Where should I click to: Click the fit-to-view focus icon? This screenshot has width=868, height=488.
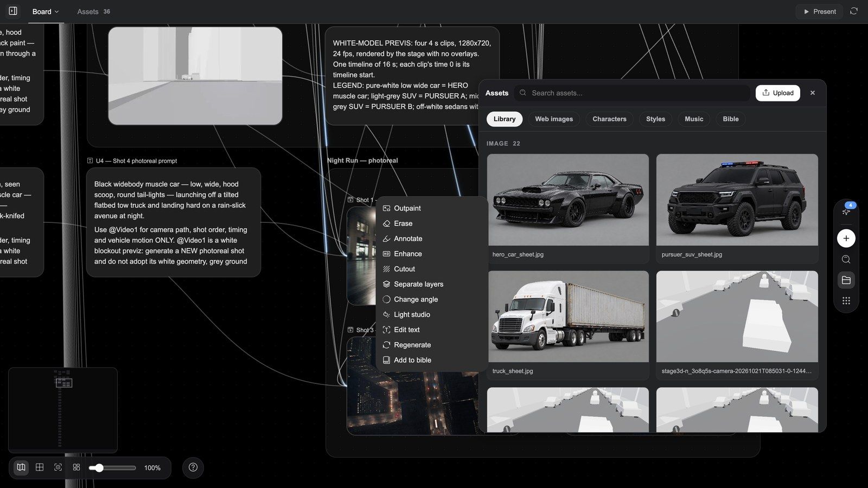[58, 467]
